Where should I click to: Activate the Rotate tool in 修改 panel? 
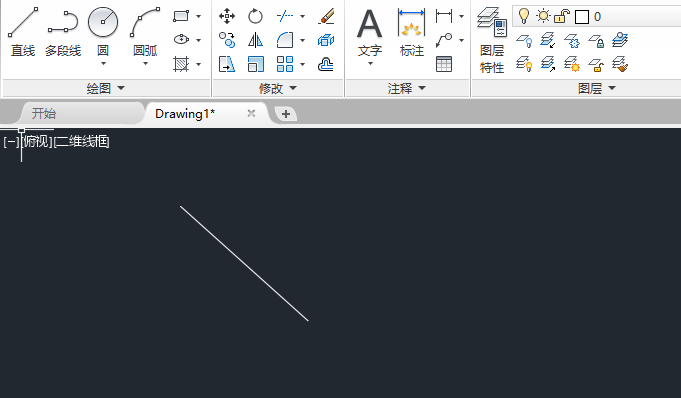tap(255, 17)
